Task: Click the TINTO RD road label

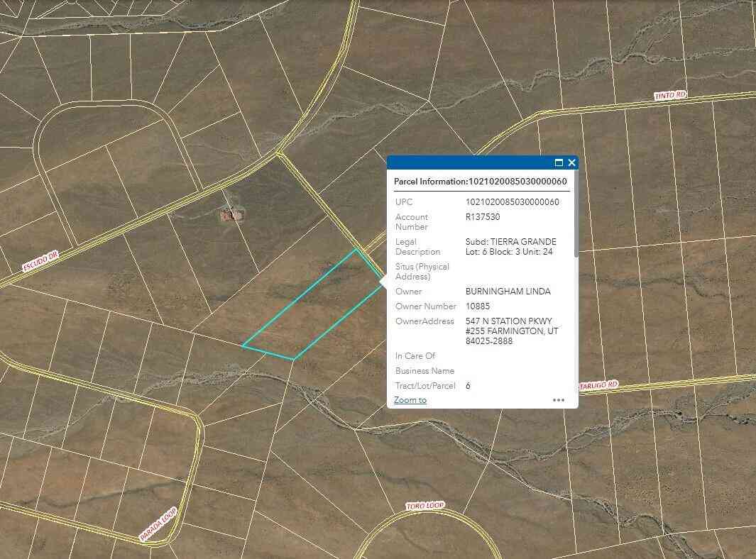Action: point(670,95)
